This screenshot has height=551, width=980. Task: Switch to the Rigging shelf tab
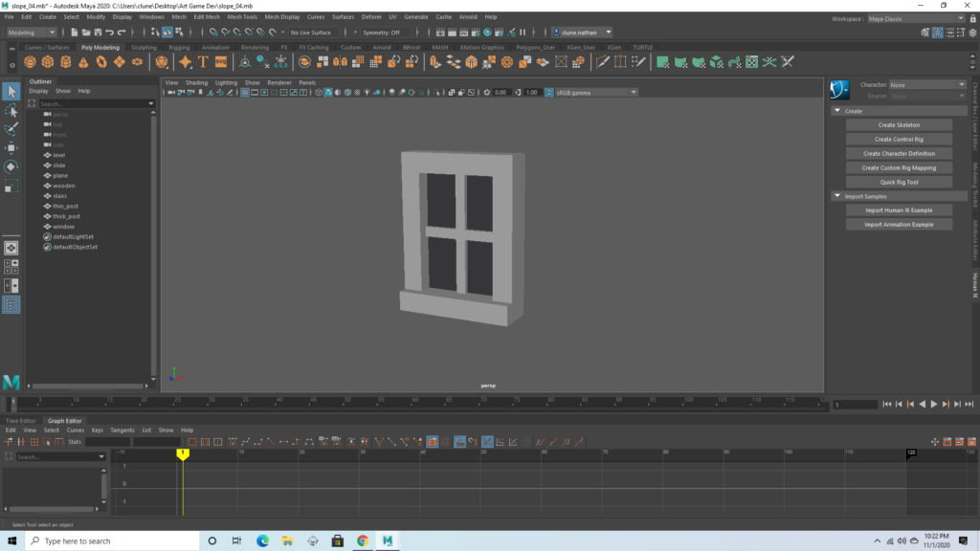[x=179, y=47]
